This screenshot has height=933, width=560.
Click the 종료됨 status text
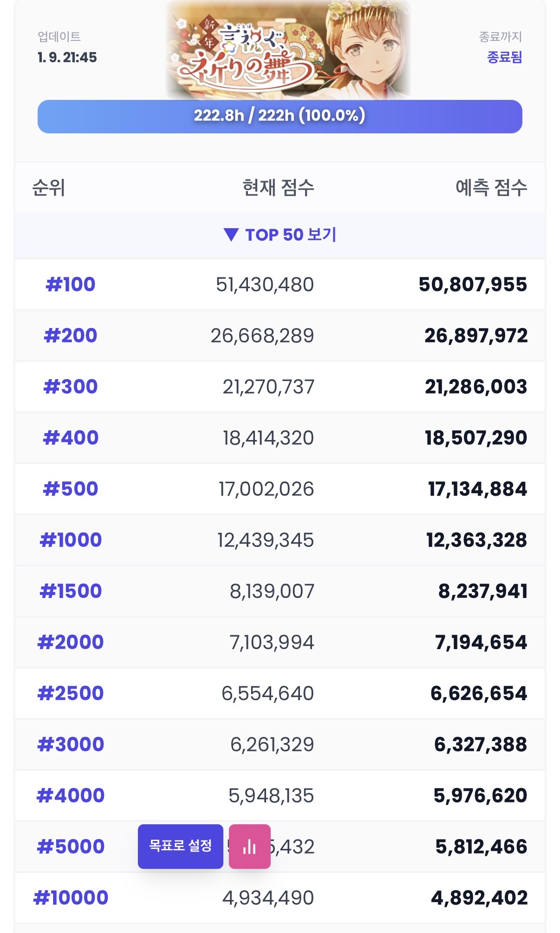(x=504, y=57)
